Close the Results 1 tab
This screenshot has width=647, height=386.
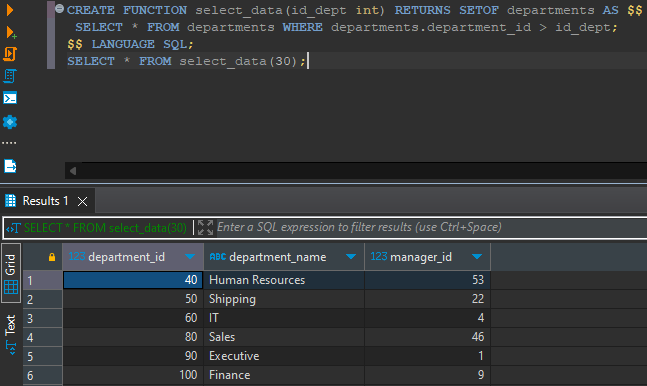click(83, 201)
